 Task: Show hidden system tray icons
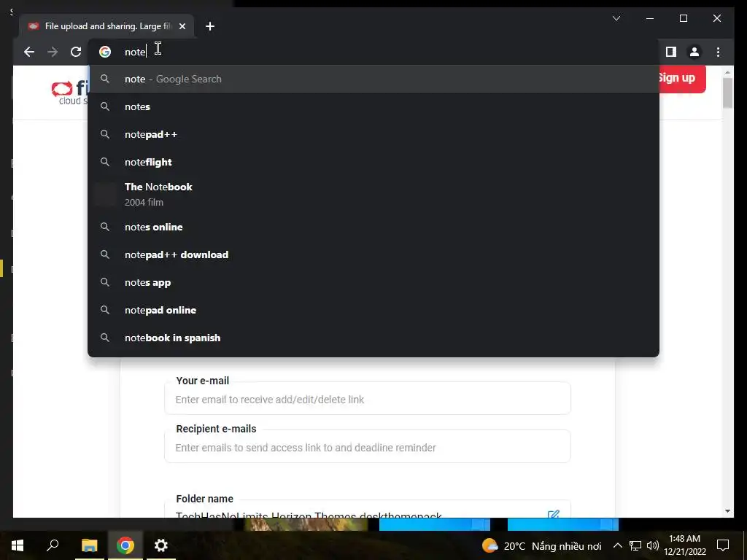click(617, 545)
